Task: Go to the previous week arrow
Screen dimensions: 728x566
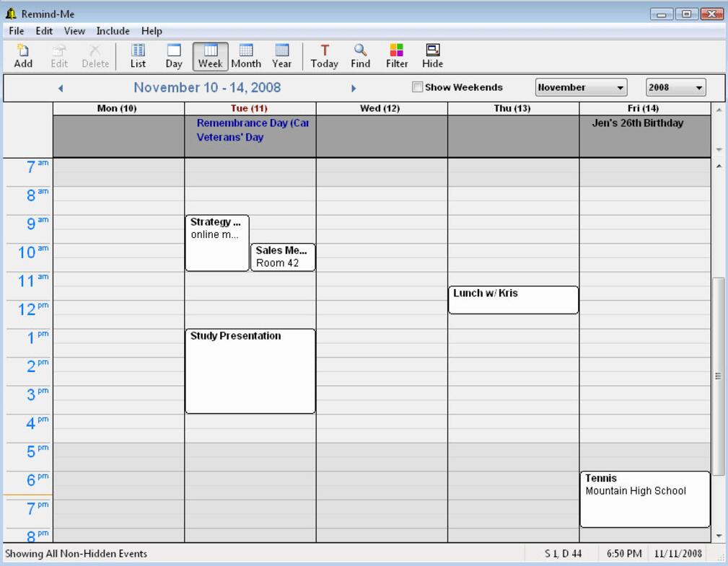Action: (x=61, y=89)
